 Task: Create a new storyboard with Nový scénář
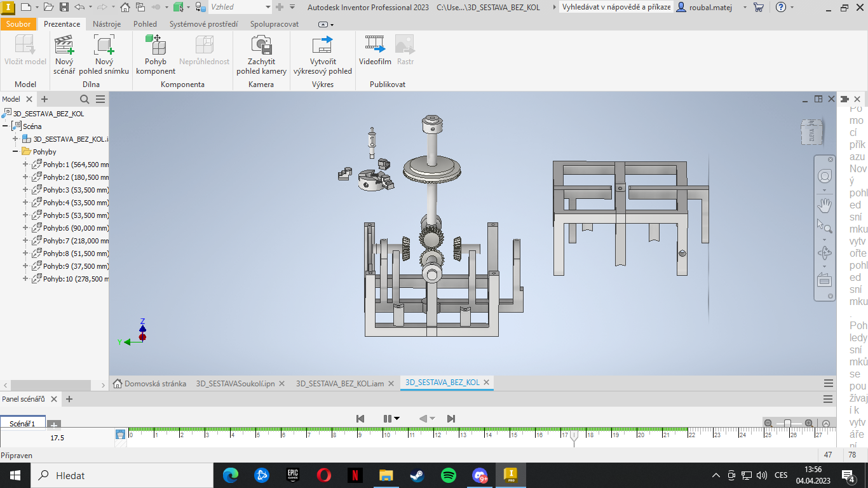pyautogui.click(x=64, y=55)
